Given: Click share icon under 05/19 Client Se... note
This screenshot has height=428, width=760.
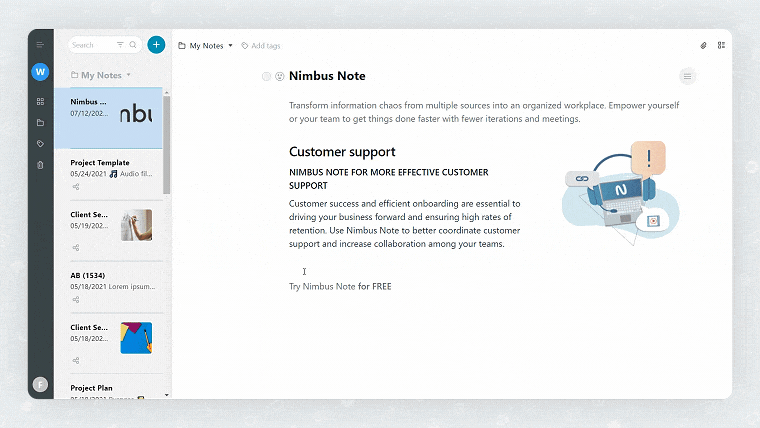Looking at the screenshot, I should [x=76, y=248].
